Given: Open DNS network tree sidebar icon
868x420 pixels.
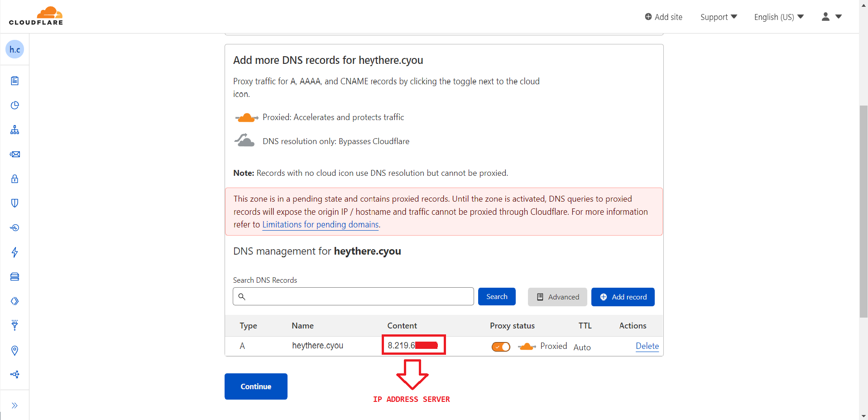Looking at the screenshot, I should click(14, 130).
